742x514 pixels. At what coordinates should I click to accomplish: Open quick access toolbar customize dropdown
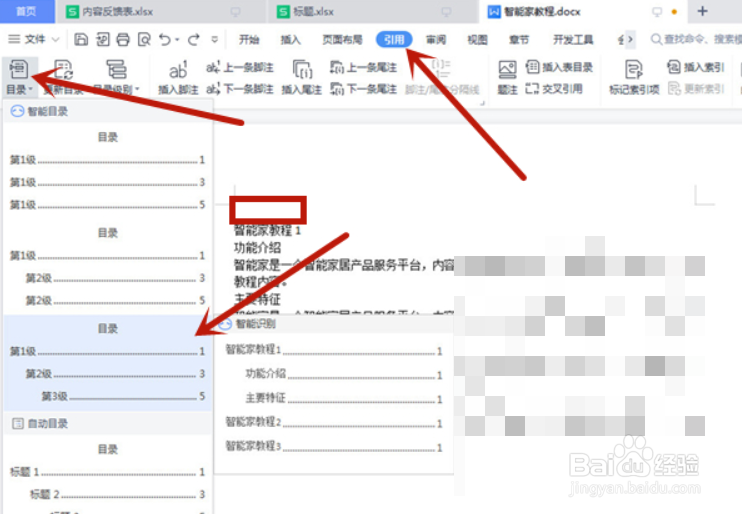tap(214, 39)
